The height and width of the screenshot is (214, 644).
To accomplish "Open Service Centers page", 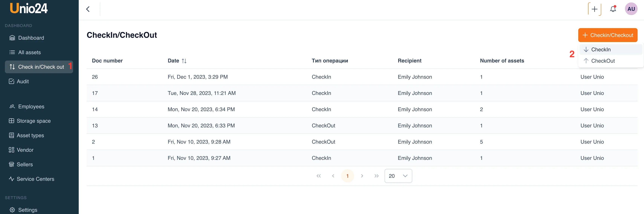I will (x=35, y=179).
